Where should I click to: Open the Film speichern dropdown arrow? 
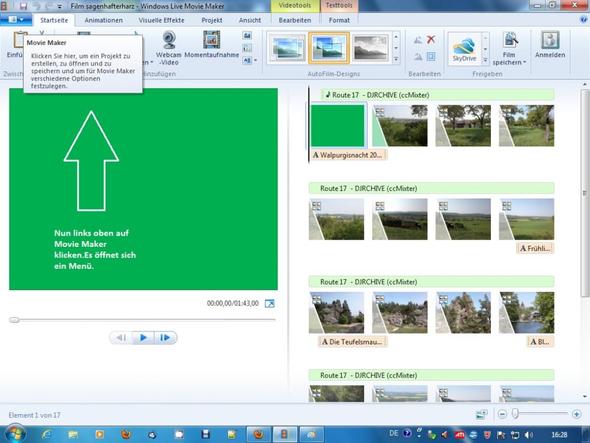click(525, 62)
